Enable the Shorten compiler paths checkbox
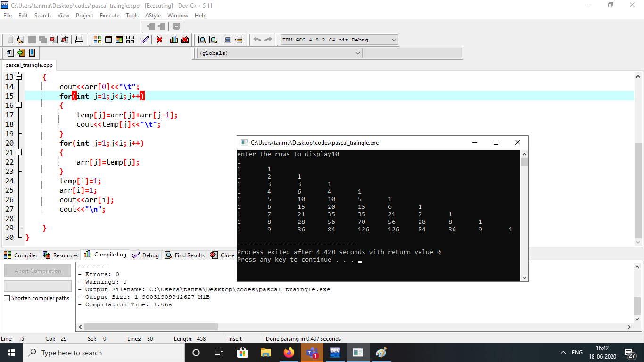This screenshot has height=362, width=644. tap(7, 299)
